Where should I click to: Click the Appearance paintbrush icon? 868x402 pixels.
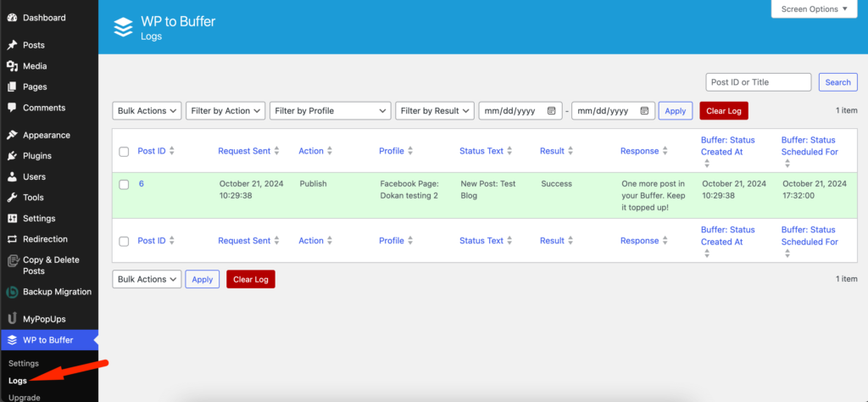pyautogui.click(x=12, y=135)
